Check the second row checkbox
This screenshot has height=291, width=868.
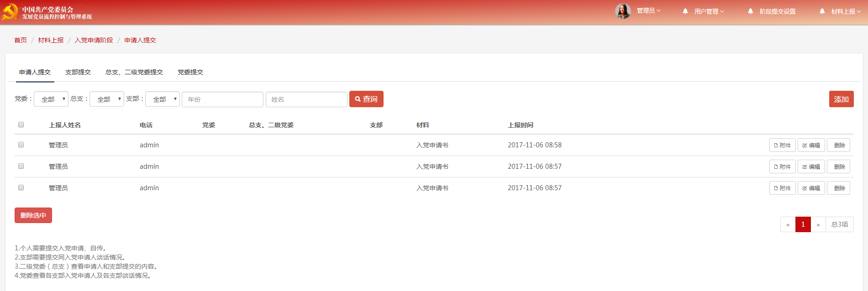[x=21, y=166]
